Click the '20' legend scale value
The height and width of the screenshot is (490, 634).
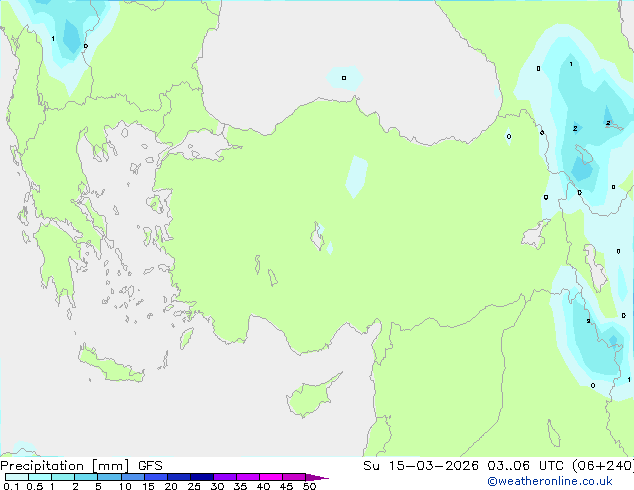[x=171, y=486]
